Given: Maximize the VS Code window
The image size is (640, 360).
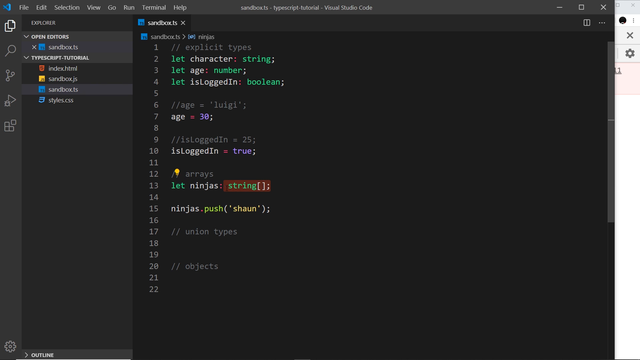Looking at the screenshot, I should pos(581,7).
